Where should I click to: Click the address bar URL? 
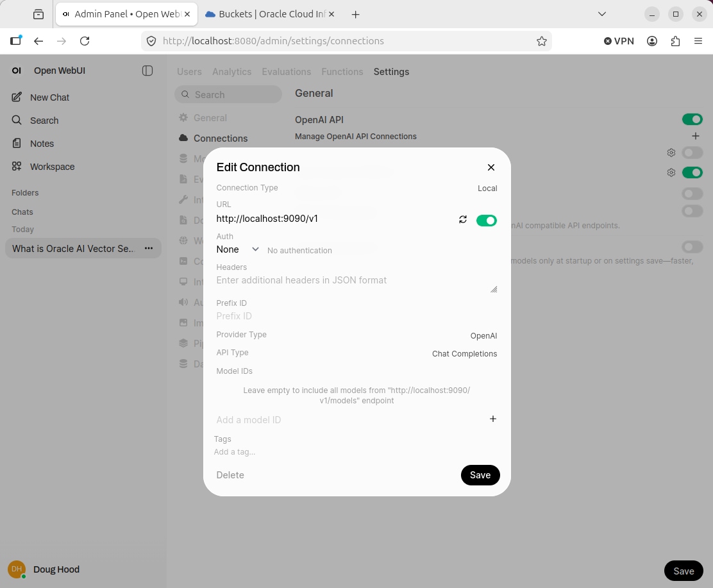pos(273,41)
